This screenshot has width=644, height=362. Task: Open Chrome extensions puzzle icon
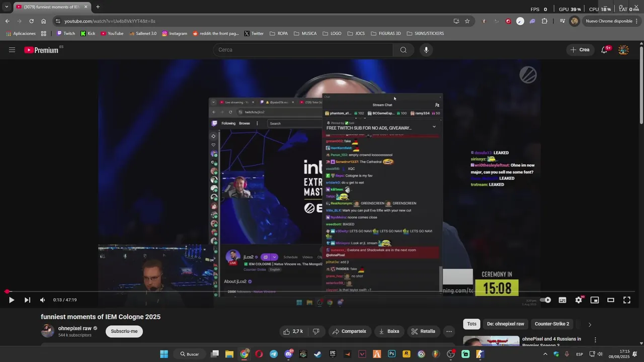click(544, 21)
